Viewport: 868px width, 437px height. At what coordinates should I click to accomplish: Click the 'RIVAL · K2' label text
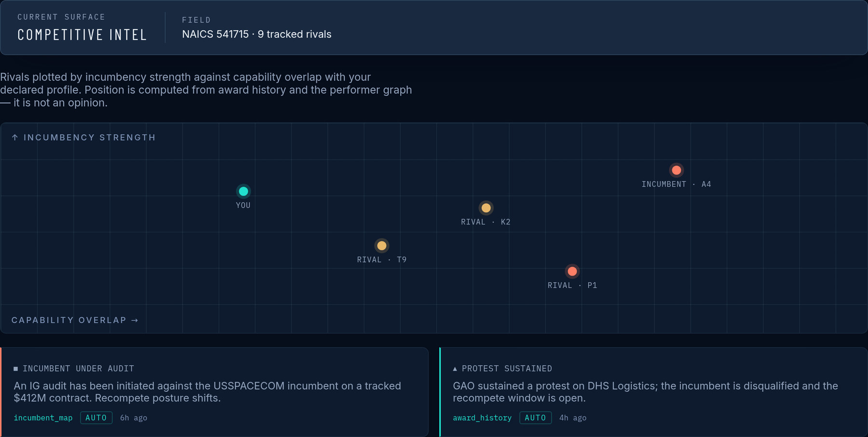click(486, 222)
